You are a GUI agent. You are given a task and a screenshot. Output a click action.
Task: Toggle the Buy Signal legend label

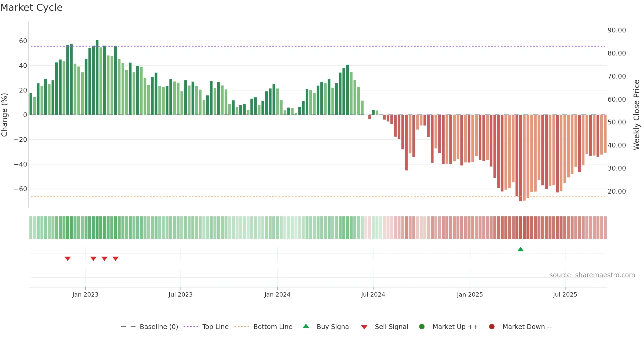pyautogui.click(x=334, y=327)
